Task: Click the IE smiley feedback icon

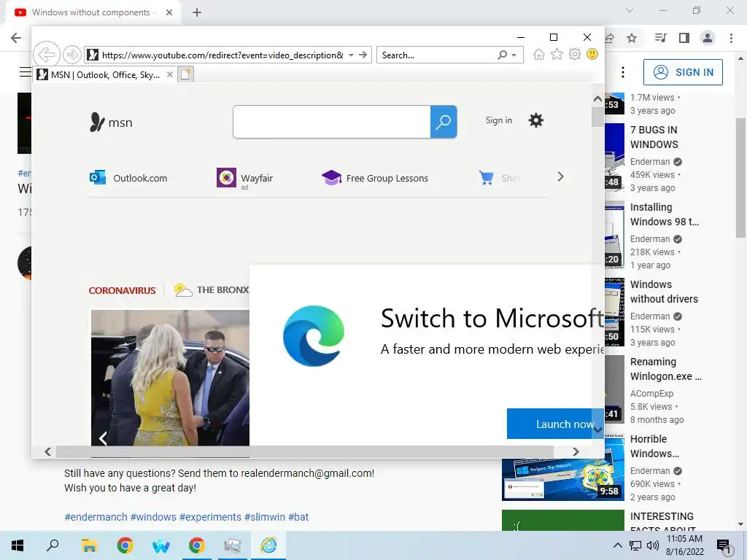Action: click(592, 54)
